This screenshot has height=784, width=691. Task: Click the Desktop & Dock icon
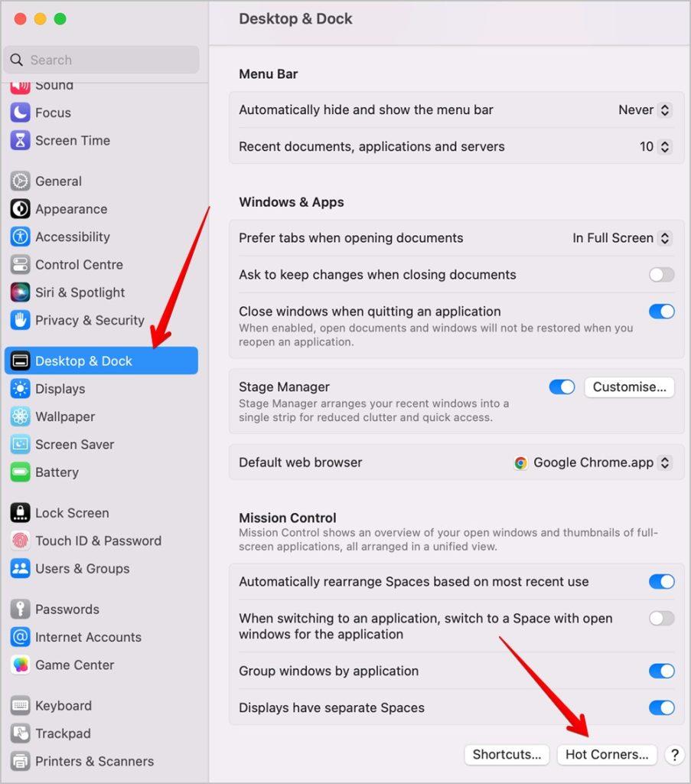(20, 361)
